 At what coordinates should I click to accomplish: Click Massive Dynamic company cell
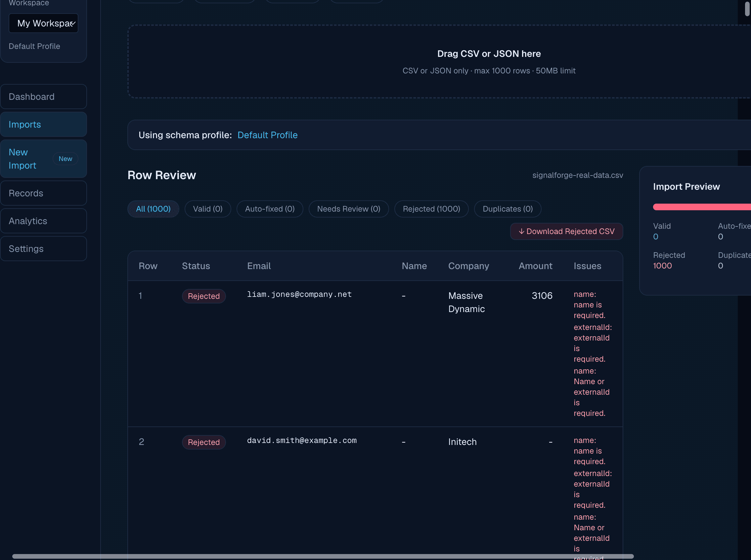(x=466, y=302)
